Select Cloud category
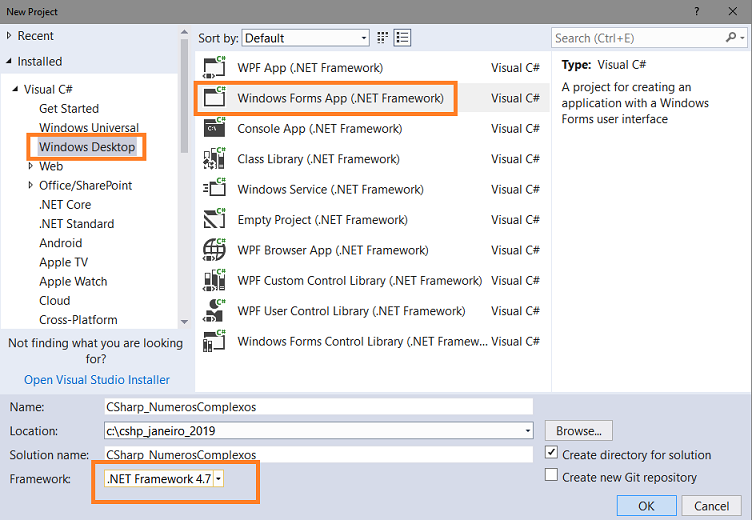 point(55,300)
